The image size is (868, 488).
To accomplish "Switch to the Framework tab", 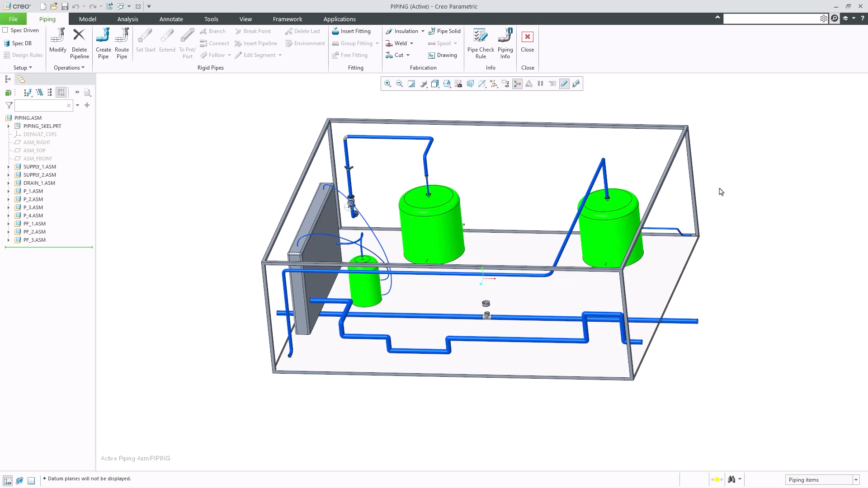I will click(x=288, y=19).
